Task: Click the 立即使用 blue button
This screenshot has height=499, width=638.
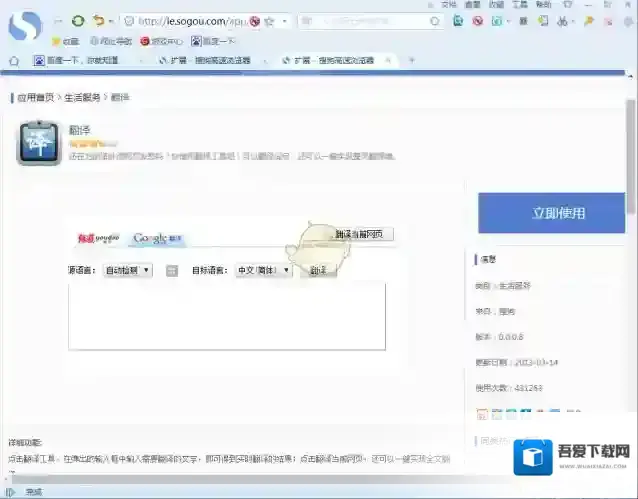Action: (551, 213)
